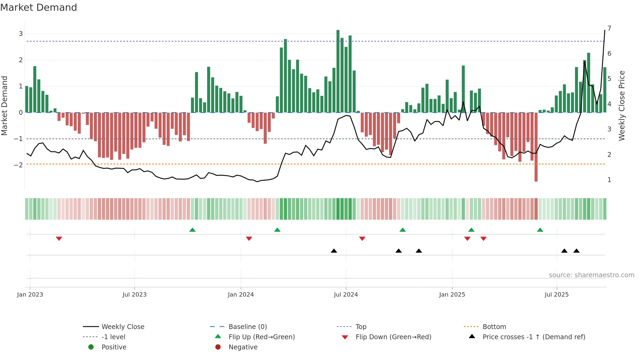The height and width of the screenshot is (362, 644).
Task: Toggle the Top legend entry
Action: pyautogui.click(x=352, y=327)
